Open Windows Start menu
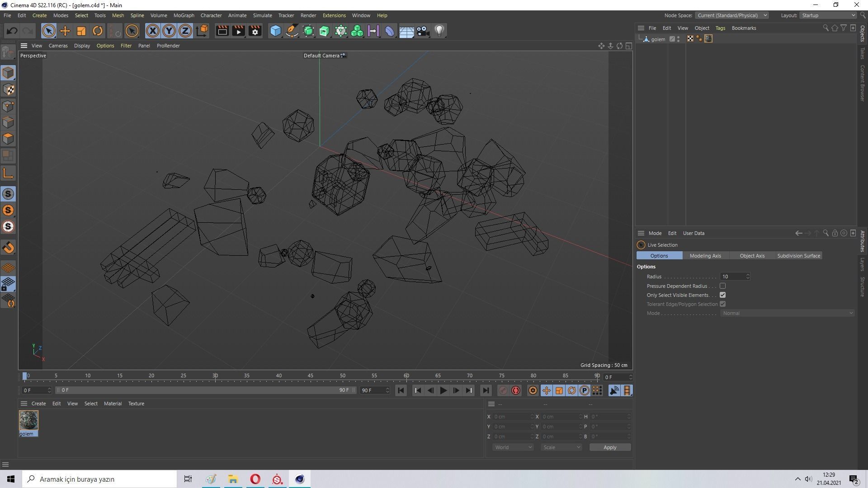 [x=11, y=479]
